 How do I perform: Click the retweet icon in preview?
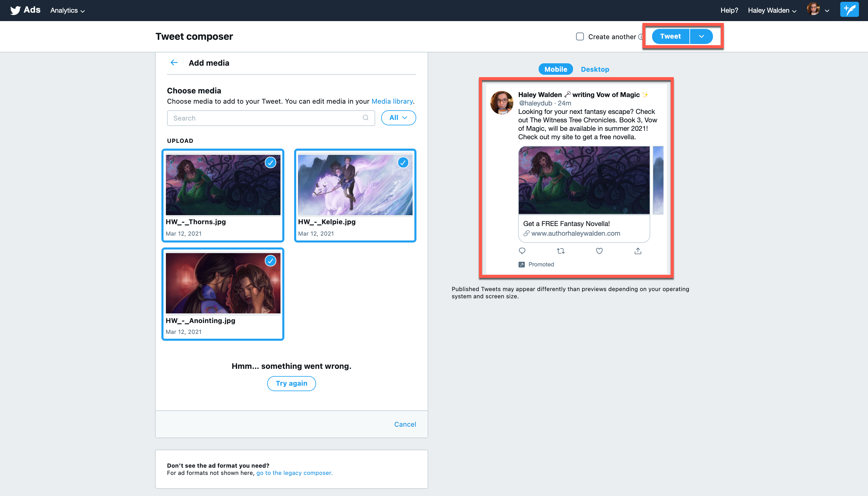560,251
